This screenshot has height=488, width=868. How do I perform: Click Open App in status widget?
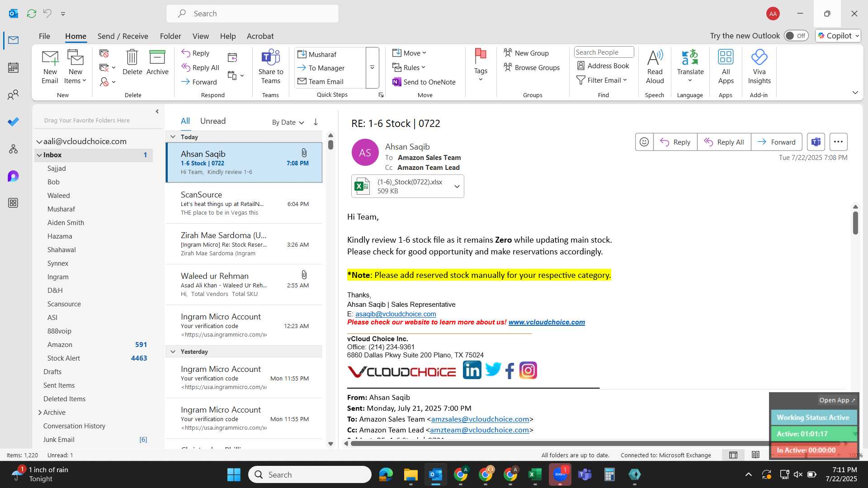pos(837,400)
